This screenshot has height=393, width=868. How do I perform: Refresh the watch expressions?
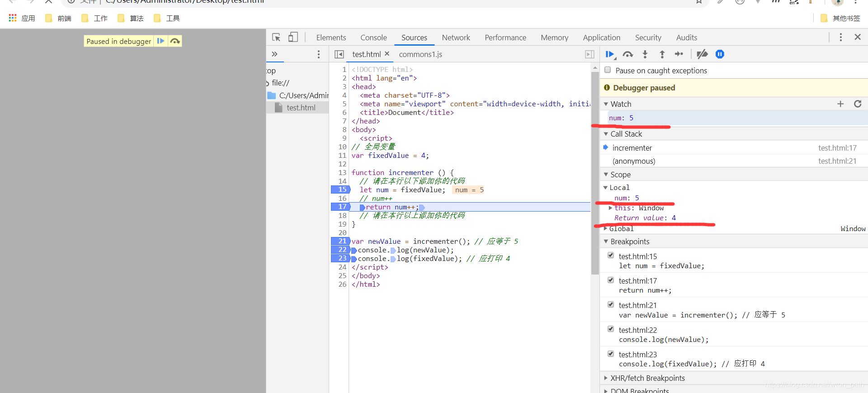858,104
